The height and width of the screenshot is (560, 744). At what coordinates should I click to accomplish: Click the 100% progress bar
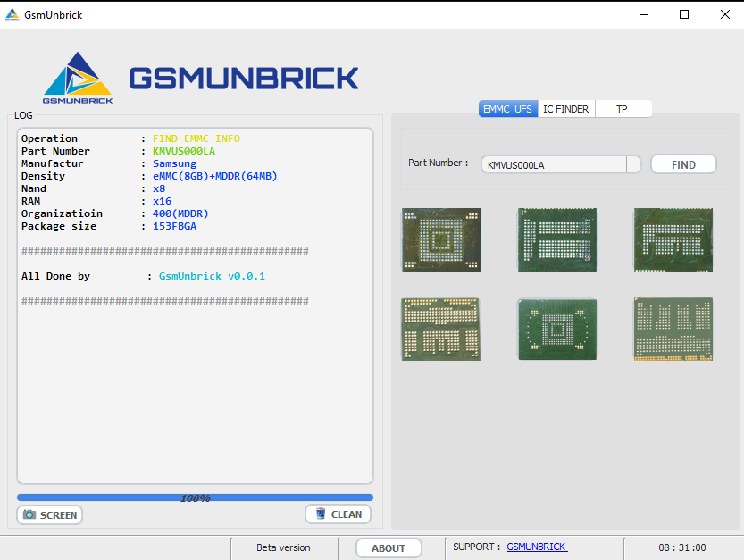pos(195,497)
